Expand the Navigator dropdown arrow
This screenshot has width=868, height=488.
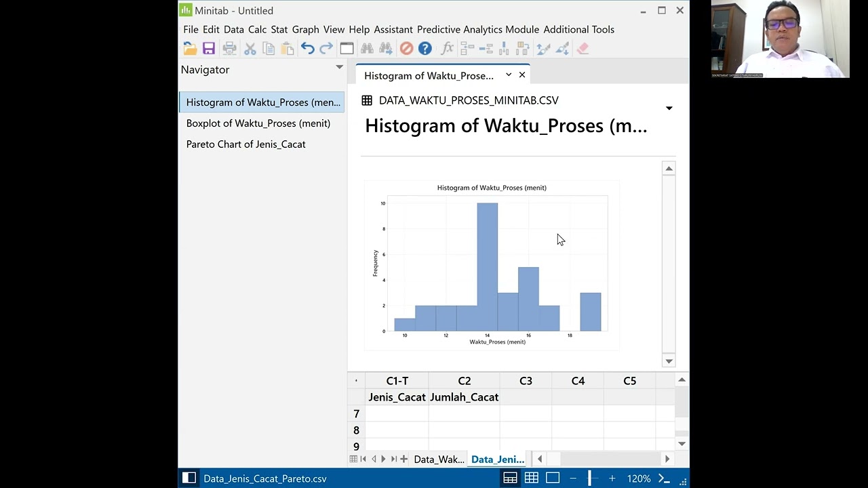(x=339, y=67)
